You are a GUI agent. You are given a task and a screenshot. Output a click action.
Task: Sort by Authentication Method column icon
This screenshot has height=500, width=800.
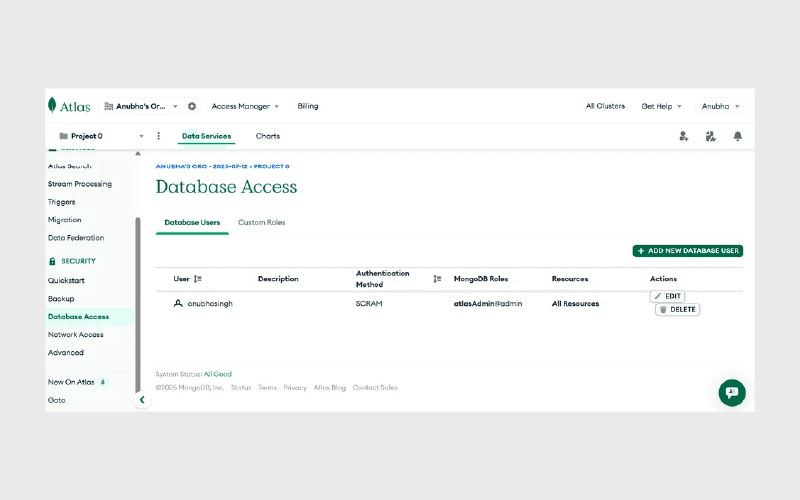[x=437, y=279]
